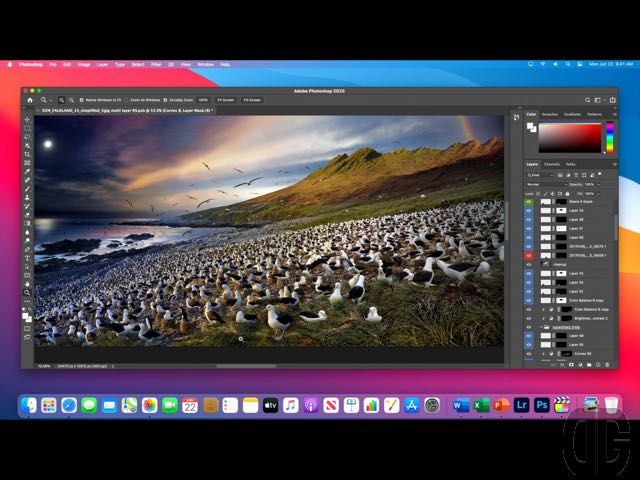Open the layer filter Kind dropdown
640x480 pixels.
pyautogui.click(x=539, y=175)
